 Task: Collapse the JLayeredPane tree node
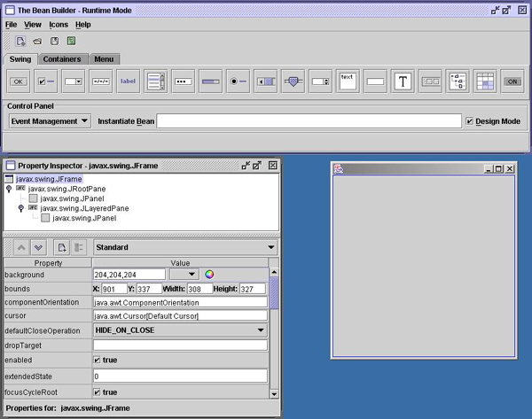21,208
